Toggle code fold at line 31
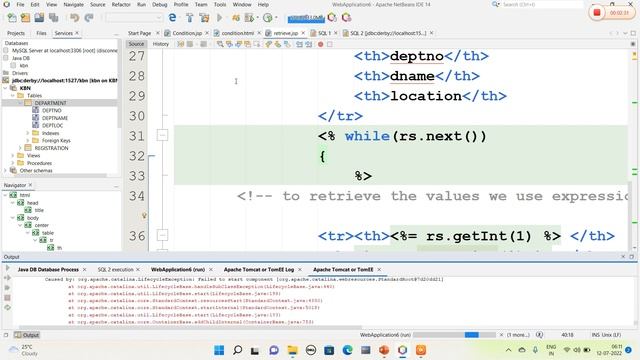 [x=162, y=135]
